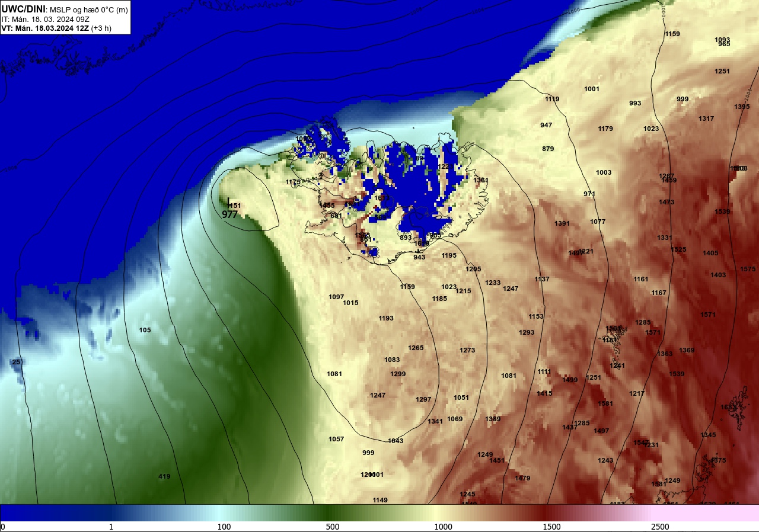Select the legend tick label 1
The height and width of the screenshot is (532, 759).
click(x=111, y=527)
